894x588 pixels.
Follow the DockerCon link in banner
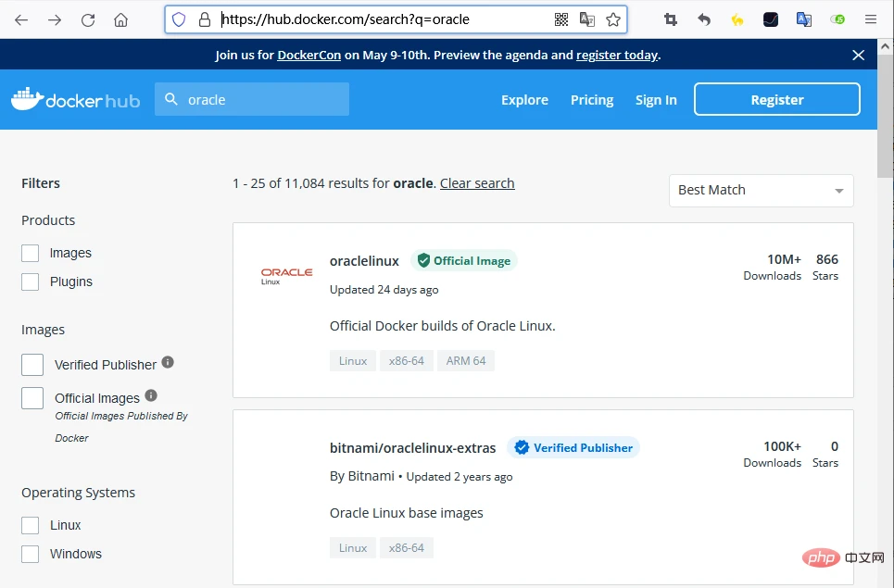point(309,56)
